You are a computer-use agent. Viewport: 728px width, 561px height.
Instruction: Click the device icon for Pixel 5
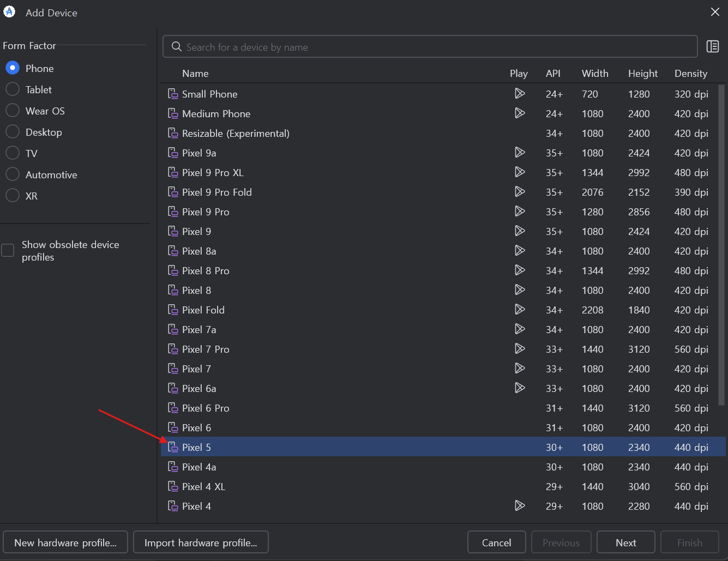point(173,447)
